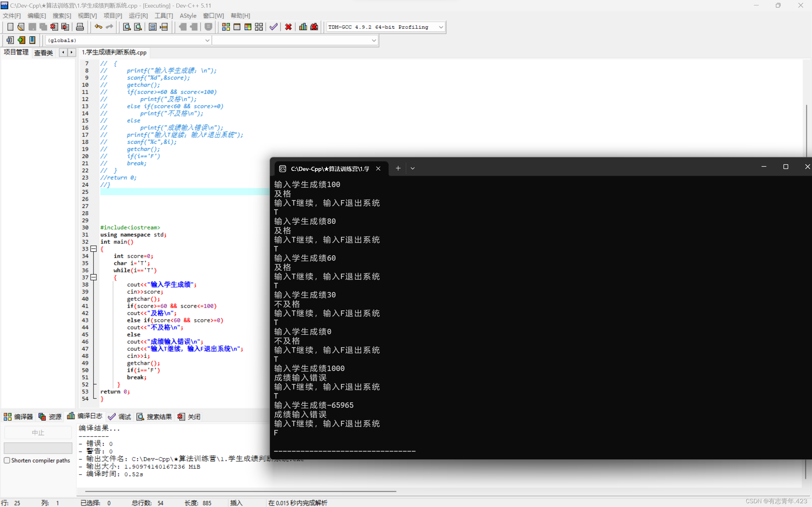Image resolution: width=812 pixels, height=507 pixels.
Task: Click the Stop execution red X icon
Action: 288,27
